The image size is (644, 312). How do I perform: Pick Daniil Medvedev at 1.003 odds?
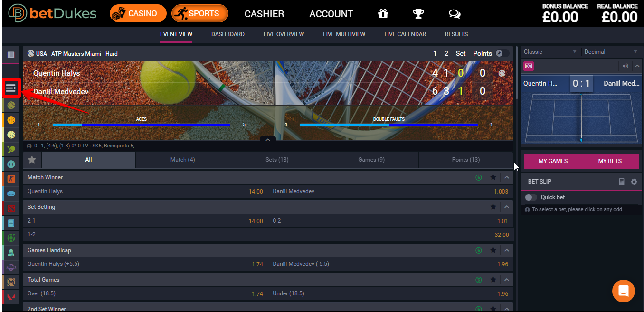click(x=390, y=191)
